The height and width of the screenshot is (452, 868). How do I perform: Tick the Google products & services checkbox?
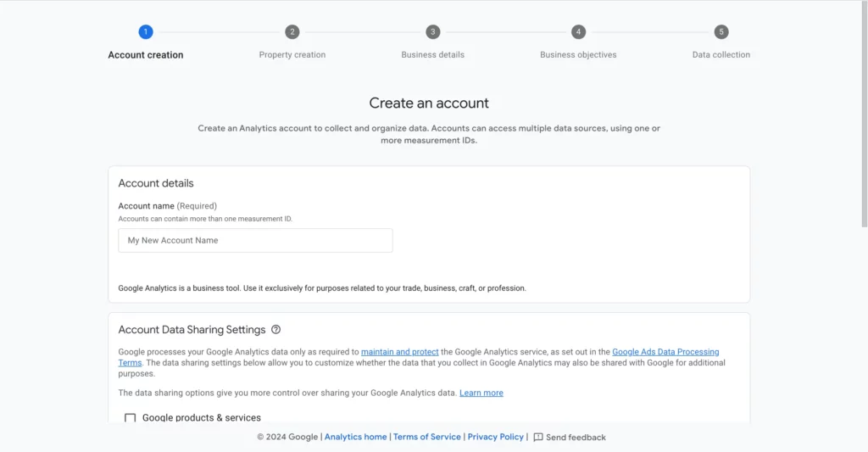click(130, 418)
